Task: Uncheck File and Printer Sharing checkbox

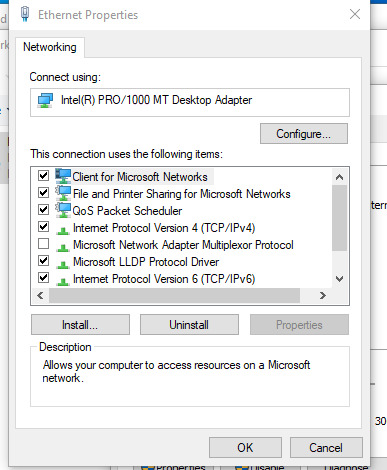Action: [43, 193]
